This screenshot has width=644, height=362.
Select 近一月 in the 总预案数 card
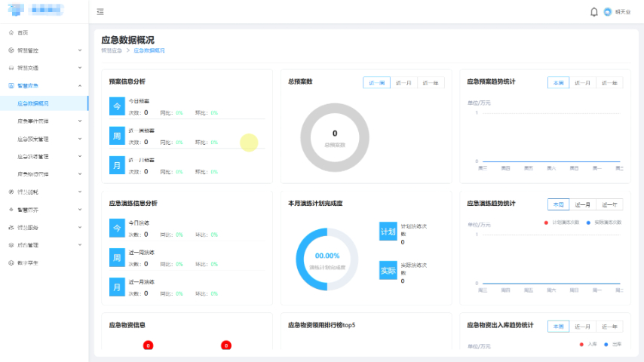point(403,83)
